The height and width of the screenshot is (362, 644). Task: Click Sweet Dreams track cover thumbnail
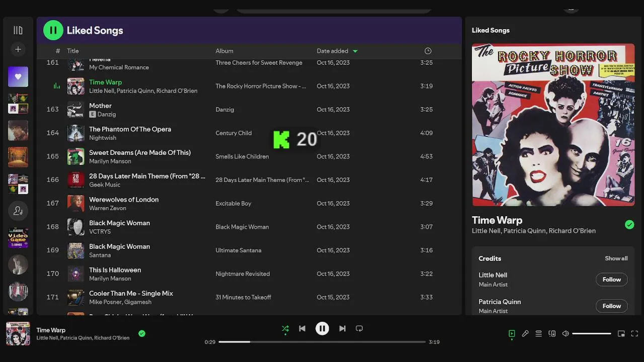76,156
